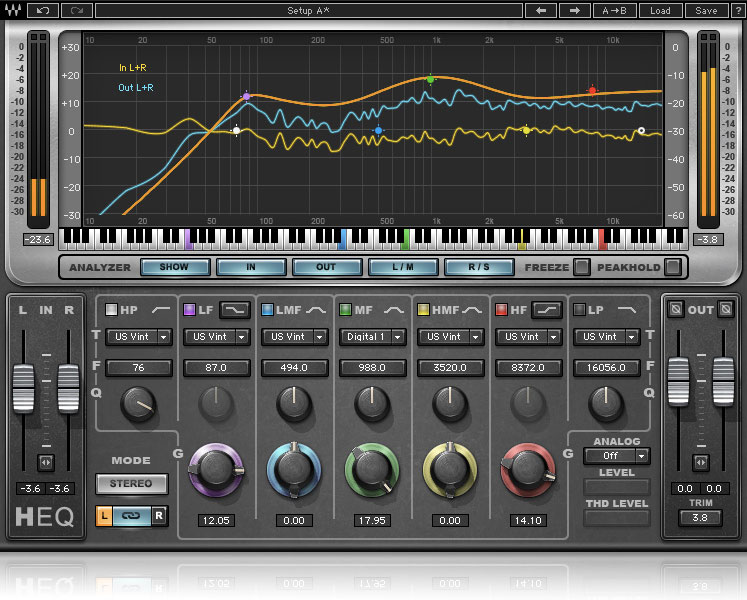This screenshot has width=747, height=600.
Task: Toggle the MF band green enable button
Action: click(345, 310)
